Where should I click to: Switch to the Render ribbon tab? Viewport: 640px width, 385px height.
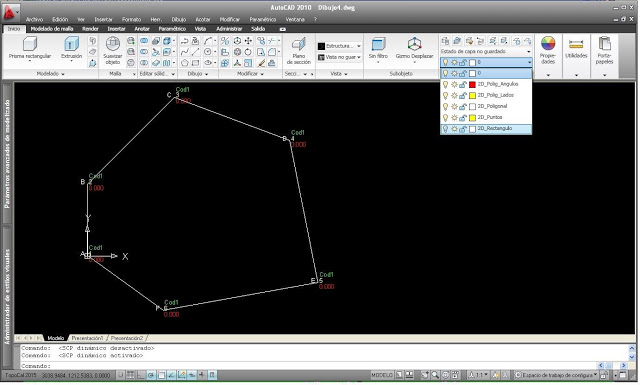click(x=90, y=29)
